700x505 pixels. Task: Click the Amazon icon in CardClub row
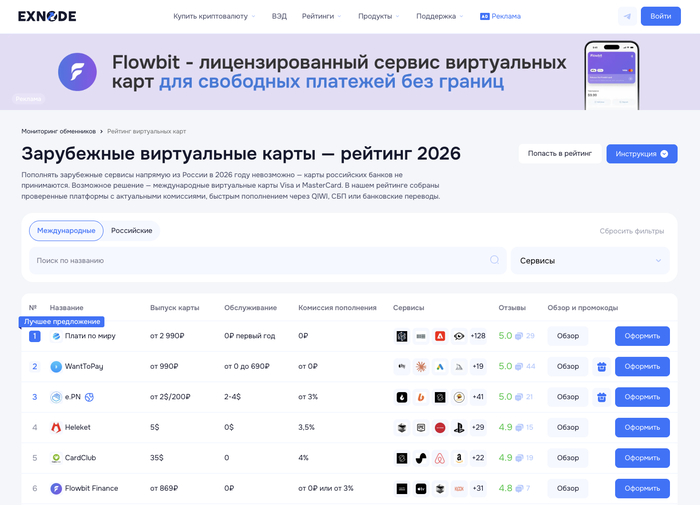(x=459, y=458)
